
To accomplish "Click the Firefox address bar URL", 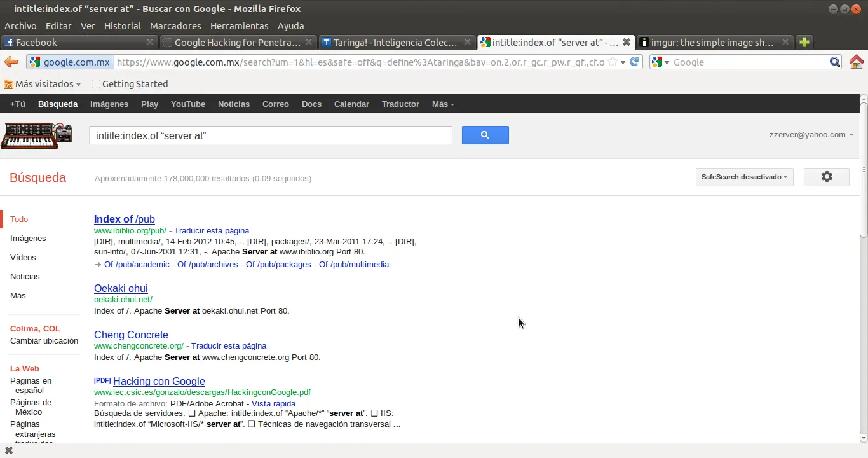I will point(360,62).
